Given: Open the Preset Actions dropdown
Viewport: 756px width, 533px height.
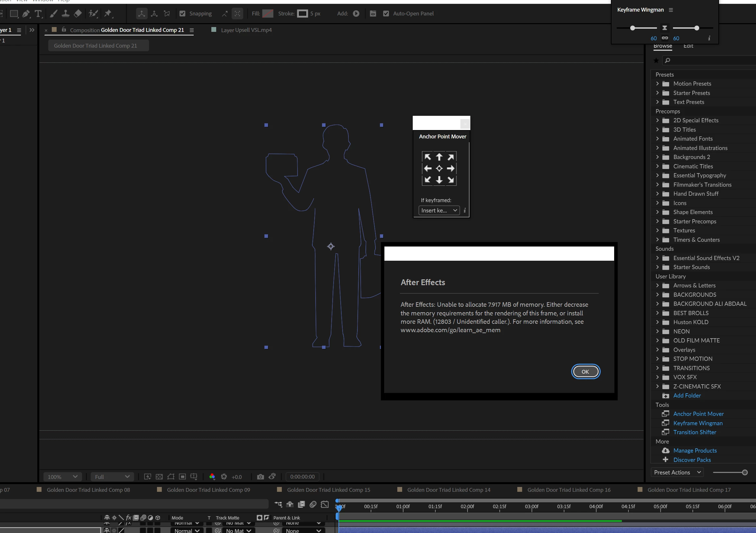Looking at the screenshot, I should 677,472.
